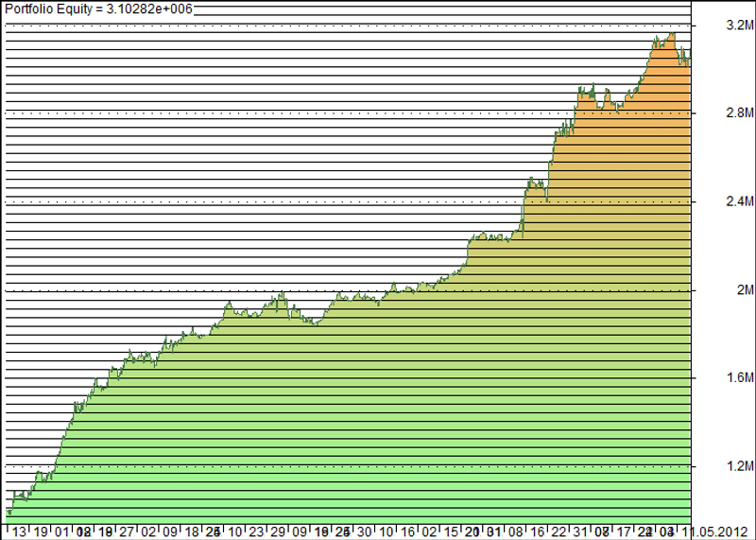
Task: Click the 2.8M y-axis label
Action: [740, 113]
